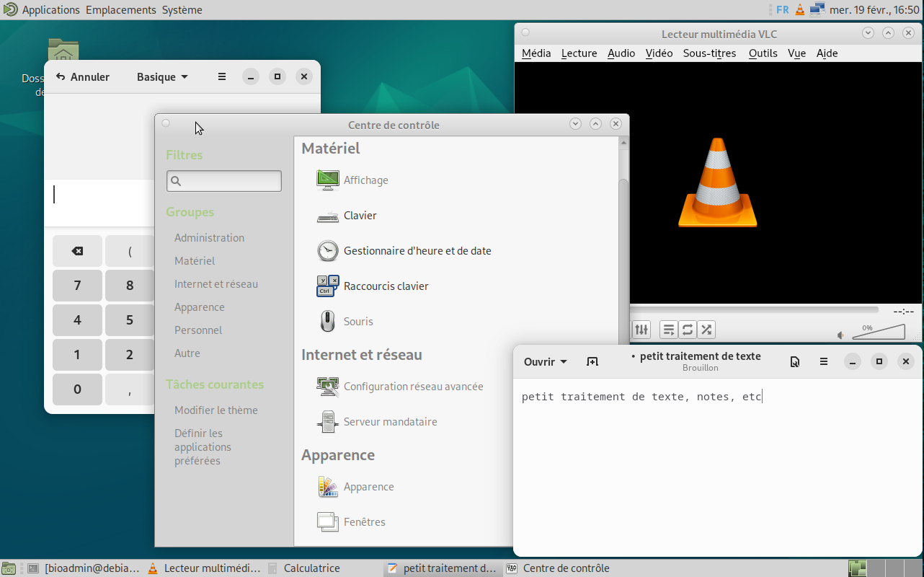Screen dimensions: 924x577
Task: Open the Emplacements menu in top panel
Action: [x=120, y=10]
